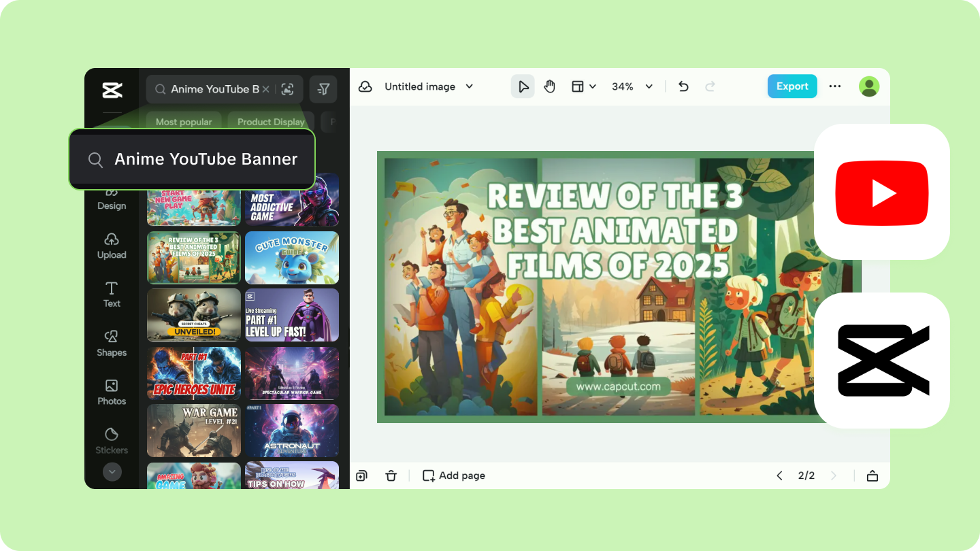The height and width of the screenshot is (551, 980).
Task: Select the Best Animated Films template thumbnail
Action: (x=194, y=257)
